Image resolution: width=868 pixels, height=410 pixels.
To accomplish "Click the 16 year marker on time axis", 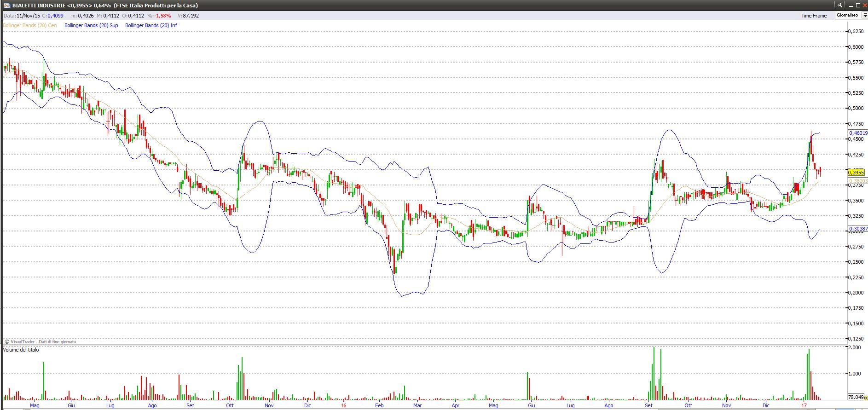I will 344,405.
